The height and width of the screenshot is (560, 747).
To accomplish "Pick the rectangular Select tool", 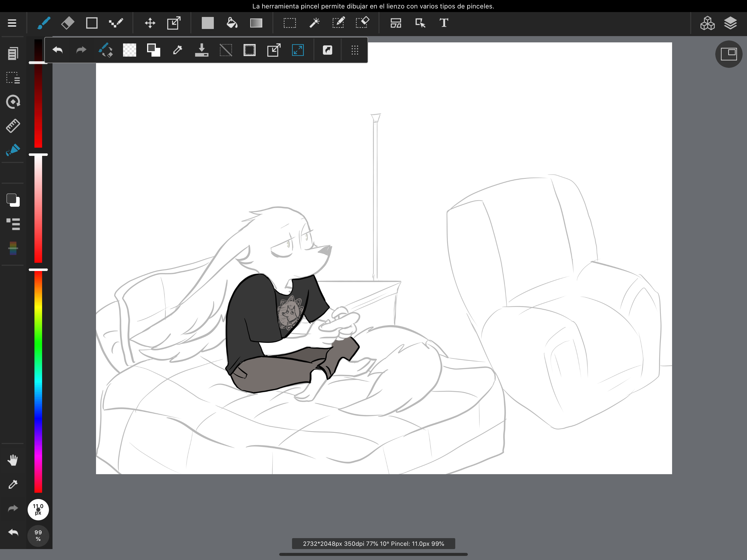I will [x=289, y=23].
